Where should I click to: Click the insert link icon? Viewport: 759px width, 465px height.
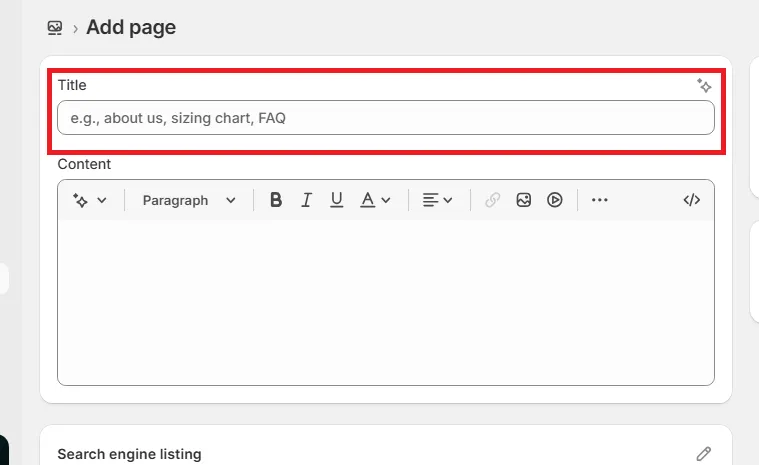492,200
